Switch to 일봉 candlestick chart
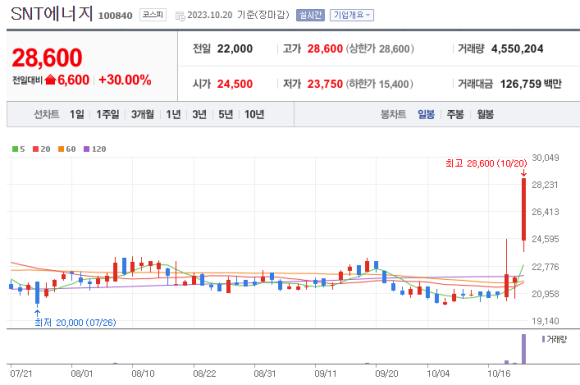The width and height of the screenshot is (580, 385). click(426, 114)
